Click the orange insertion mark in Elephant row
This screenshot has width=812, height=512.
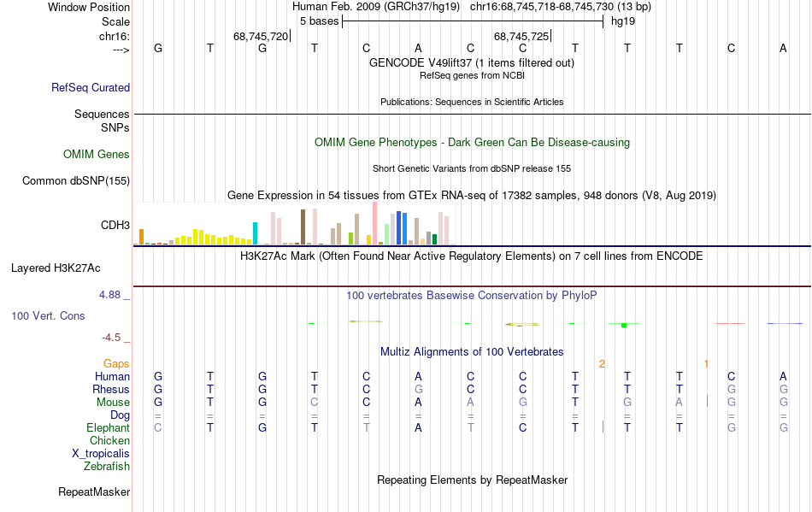point(603,427)
